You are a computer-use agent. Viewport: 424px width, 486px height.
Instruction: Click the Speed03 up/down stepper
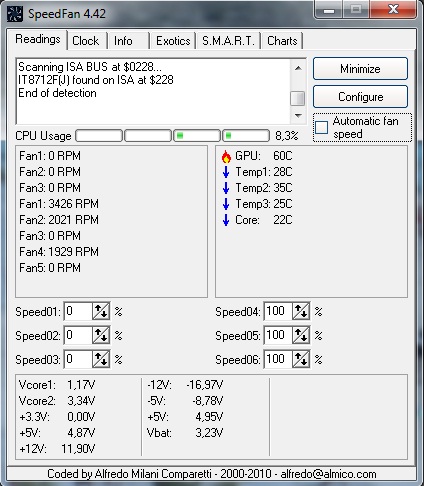click(x=101, y=359)
